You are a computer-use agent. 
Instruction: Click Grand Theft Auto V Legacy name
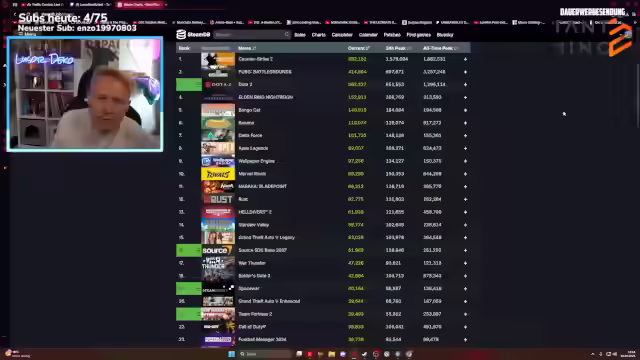(267, 238)
